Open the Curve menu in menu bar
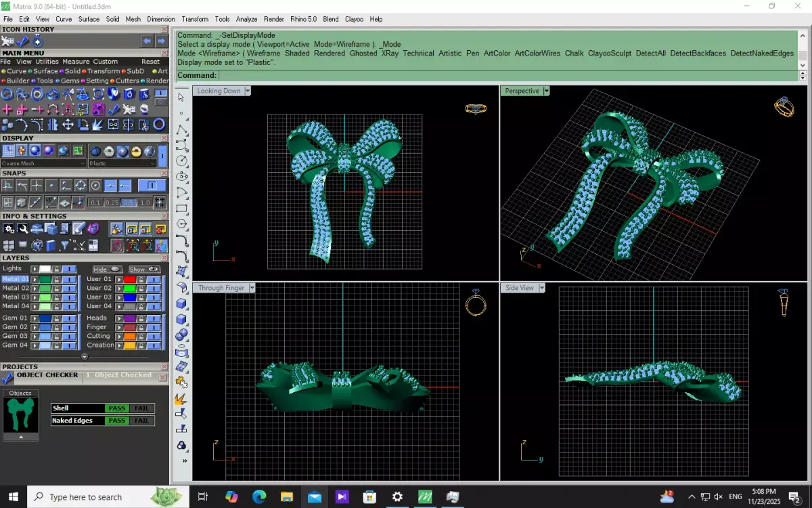 pos(64,19)
